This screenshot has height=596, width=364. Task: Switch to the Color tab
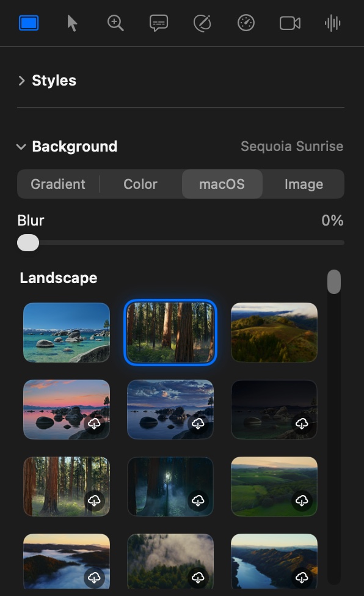[x=140, y=184]
